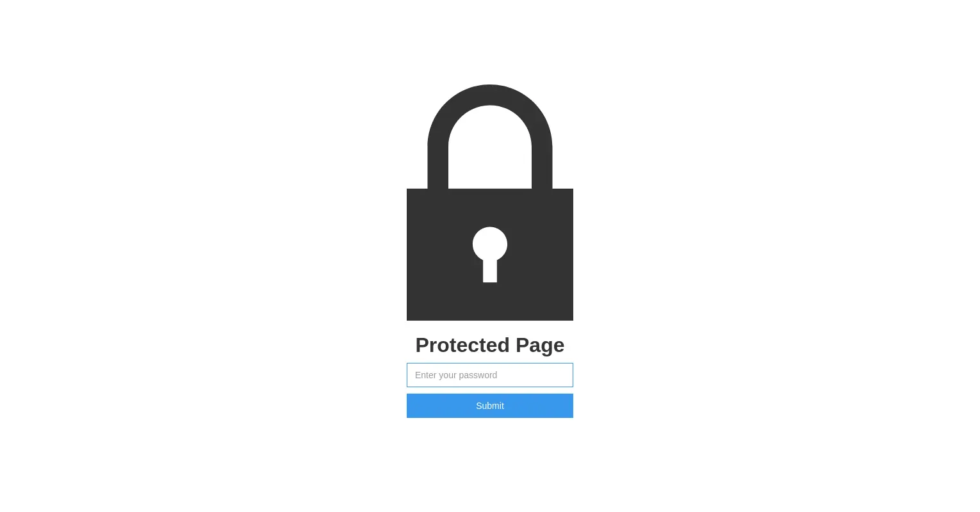Click the round top of the keyhole
The image size is (980, 512).
tap(490, 244)
